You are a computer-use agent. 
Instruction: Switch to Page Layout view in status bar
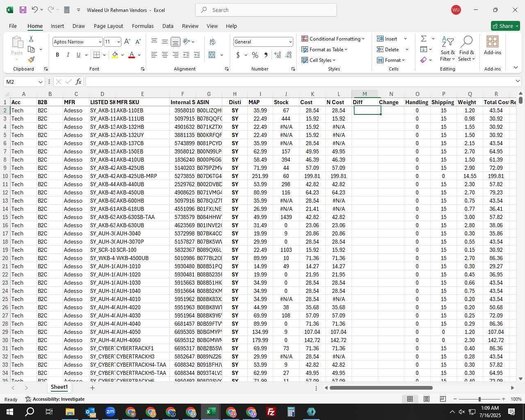pyautogui.click(x=427, y=399)
